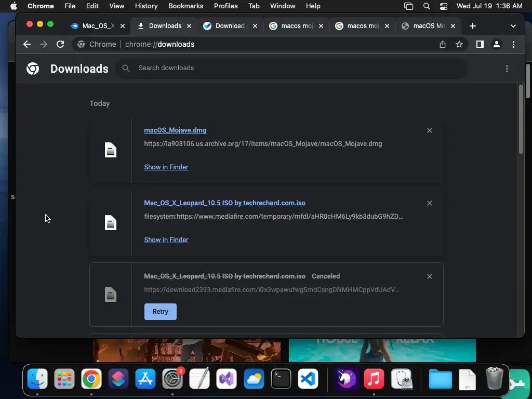Expand the tab search dropdown arrow

(513, 26)
